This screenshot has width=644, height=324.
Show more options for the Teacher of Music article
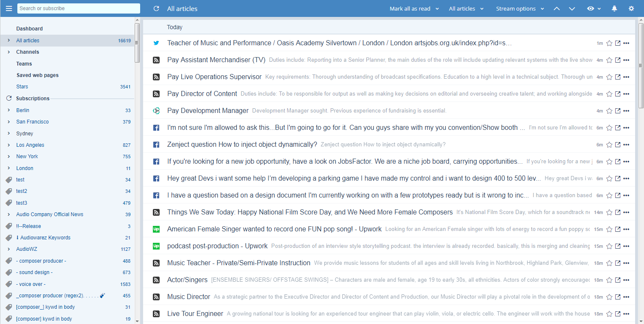pyautogui.click(x=627, y=43)
